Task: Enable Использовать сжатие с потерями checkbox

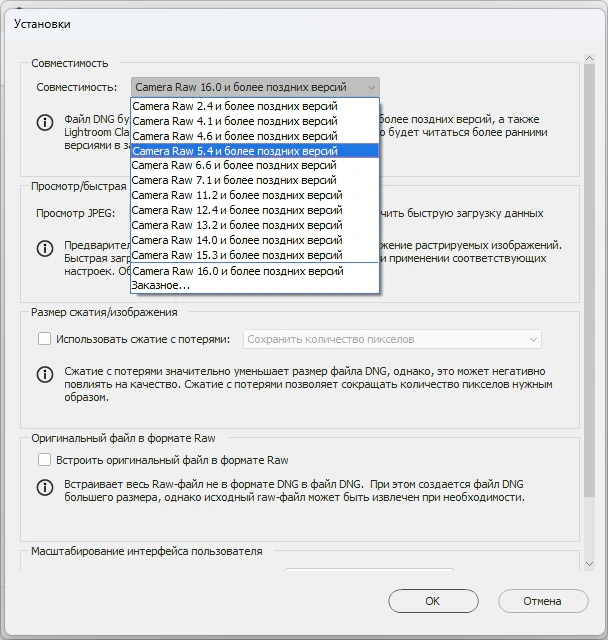Action: tap(44, 339)
